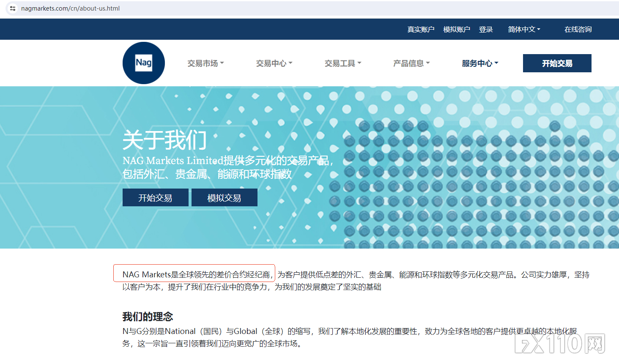Open the 模拟账户 link in top bar
This screenshot has height=364, width=619.
457,30
